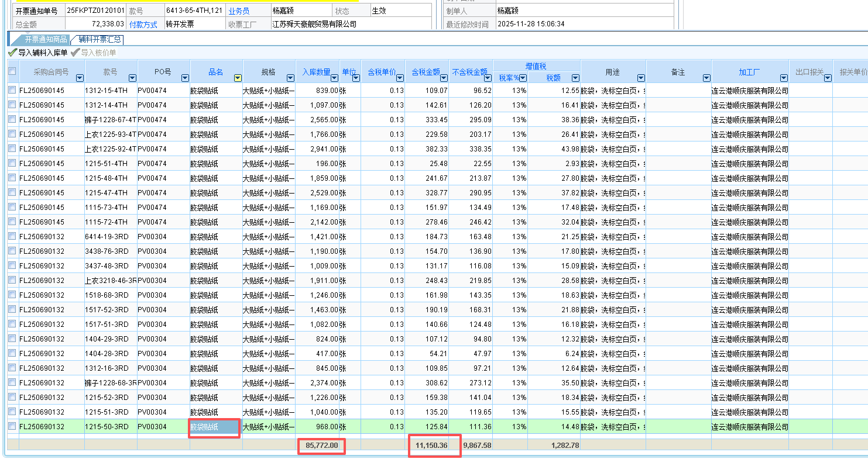Tick the checkbox for row 1215-50-3RD

12,426
